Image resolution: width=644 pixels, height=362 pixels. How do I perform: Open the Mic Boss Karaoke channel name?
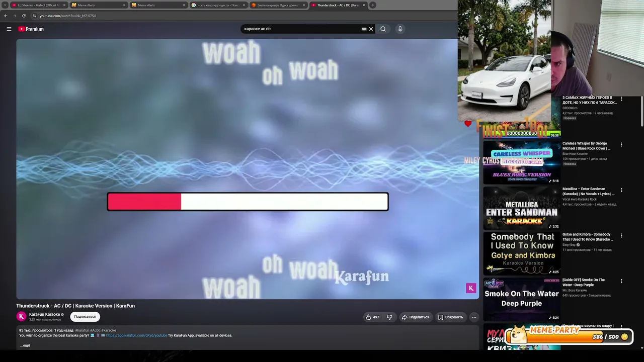(x=575, y=290)
